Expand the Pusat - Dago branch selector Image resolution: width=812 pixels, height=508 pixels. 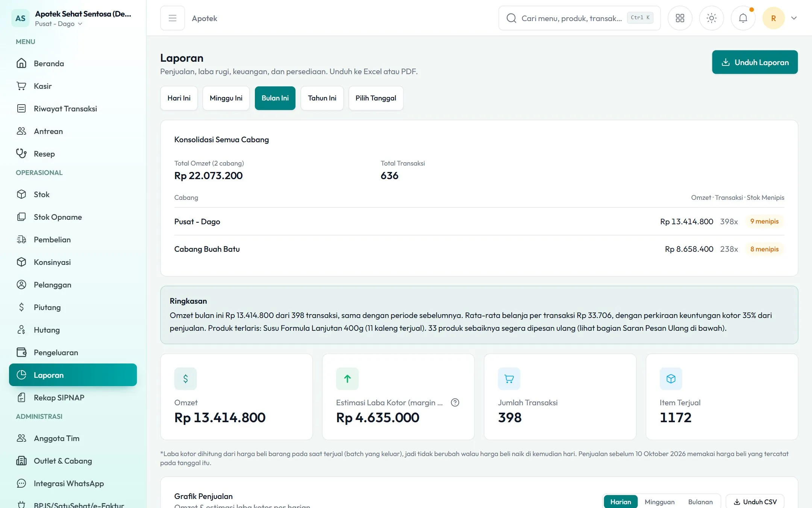coord(59,24)
